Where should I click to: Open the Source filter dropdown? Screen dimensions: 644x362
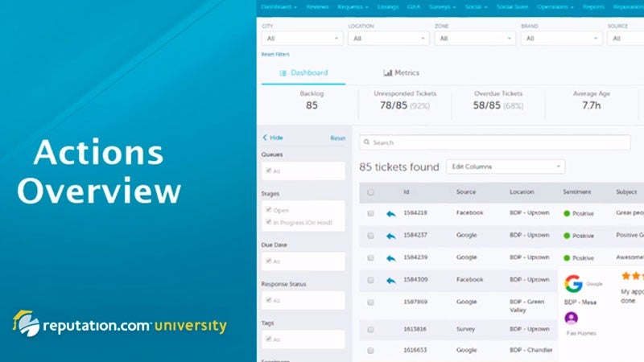click(x=625, y=38)
